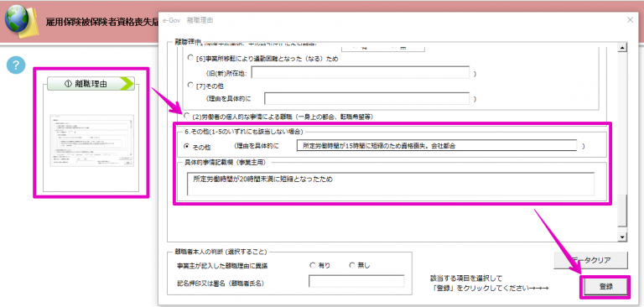Image resolution: width=644 pixels, height=307 pixels.
Task: Click the 登録 button
Action: pos(604,287)
